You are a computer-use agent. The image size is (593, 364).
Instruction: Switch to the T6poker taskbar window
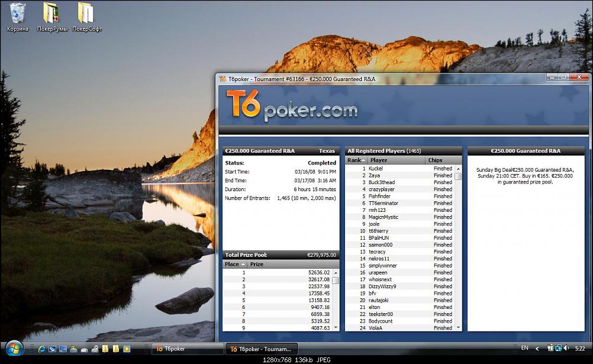[x=188, y=349]
